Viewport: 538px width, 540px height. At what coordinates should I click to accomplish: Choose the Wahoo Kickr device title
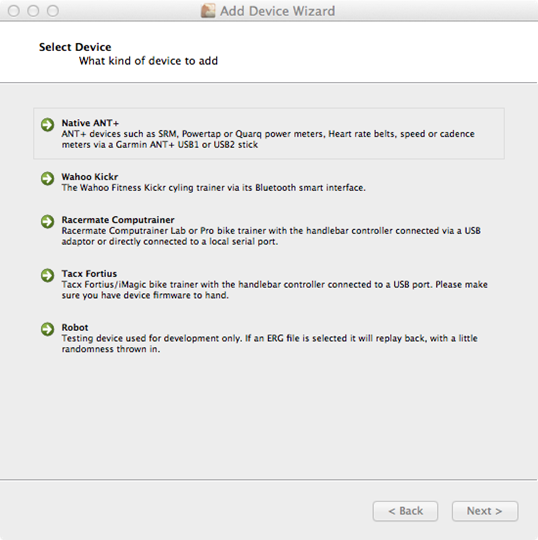coord(90,177)
